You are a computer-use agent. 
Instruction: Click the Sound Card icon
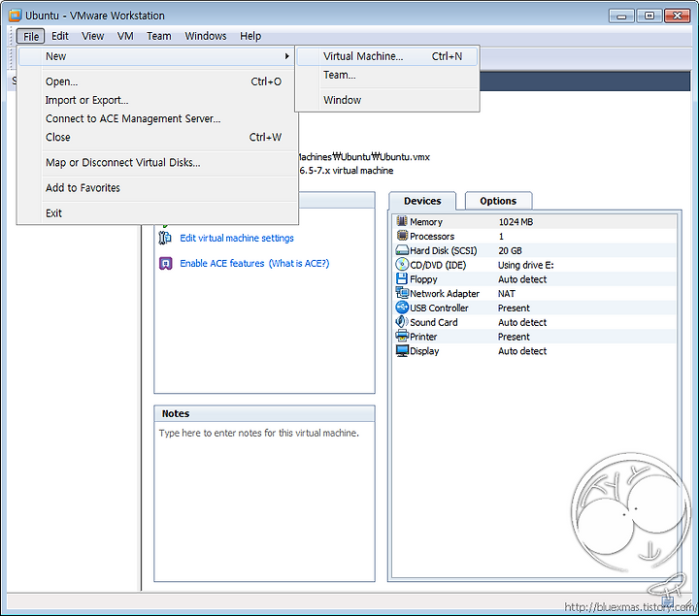click(x=402, y=322)
